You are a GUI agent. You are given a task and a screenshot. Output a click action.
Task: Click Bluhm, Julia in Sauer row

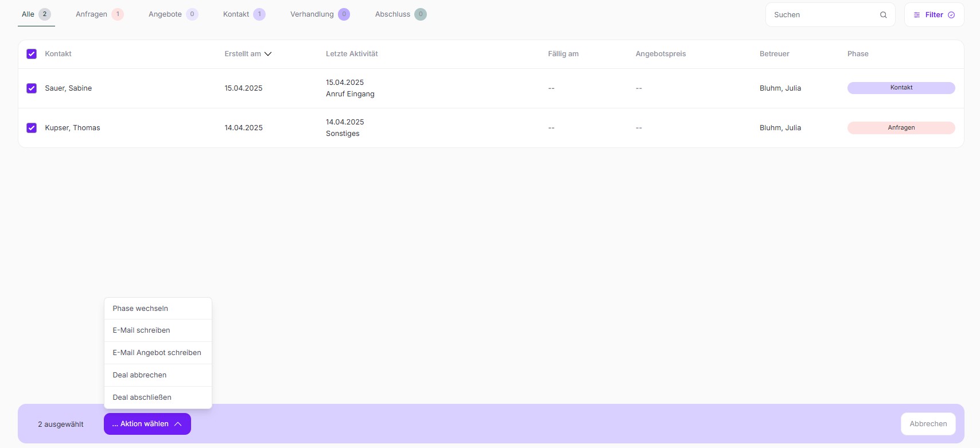[x=780, y=88]
